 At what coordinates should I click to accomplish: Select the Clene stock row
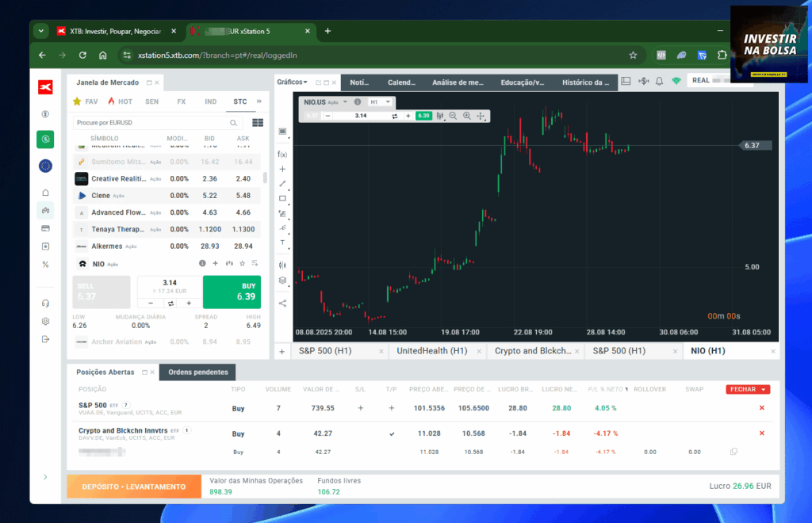pyautogui.click(x=167, y=196)
